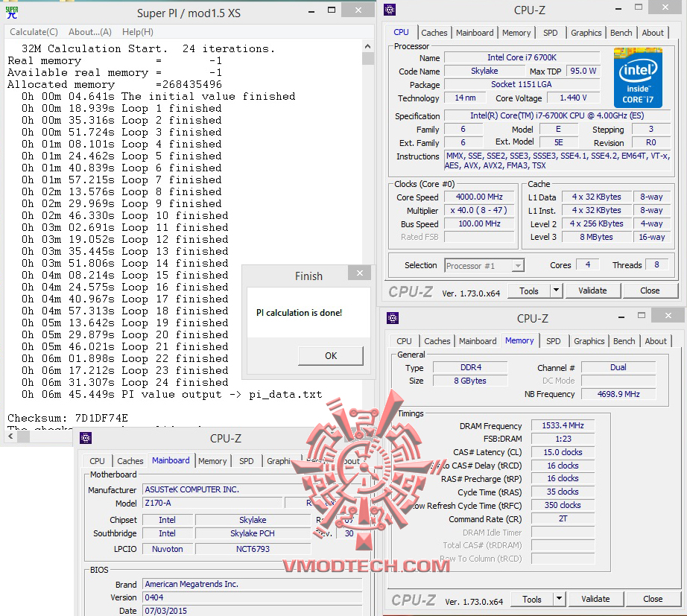Switch to SPD tab in top CPU-Z window
Screen dimensions: 687x616
click(x=551, y=33)
